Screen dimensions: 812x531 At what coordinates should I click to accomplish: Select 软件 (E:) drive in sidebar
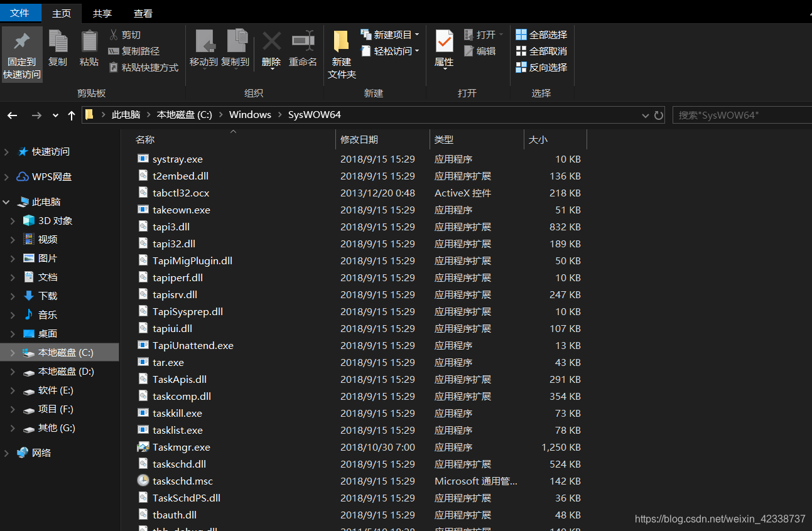tap(56, 390)
